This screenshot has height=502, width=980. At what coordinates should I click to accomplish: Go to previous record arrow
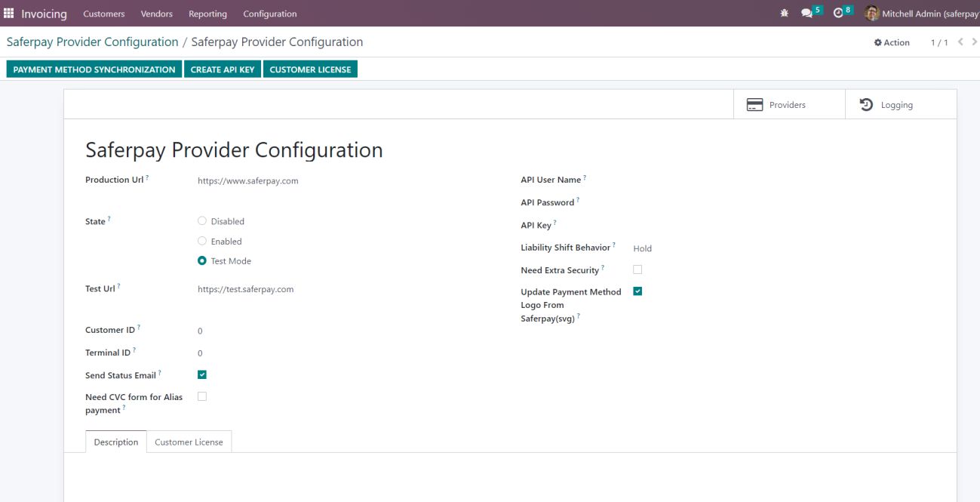960,42
